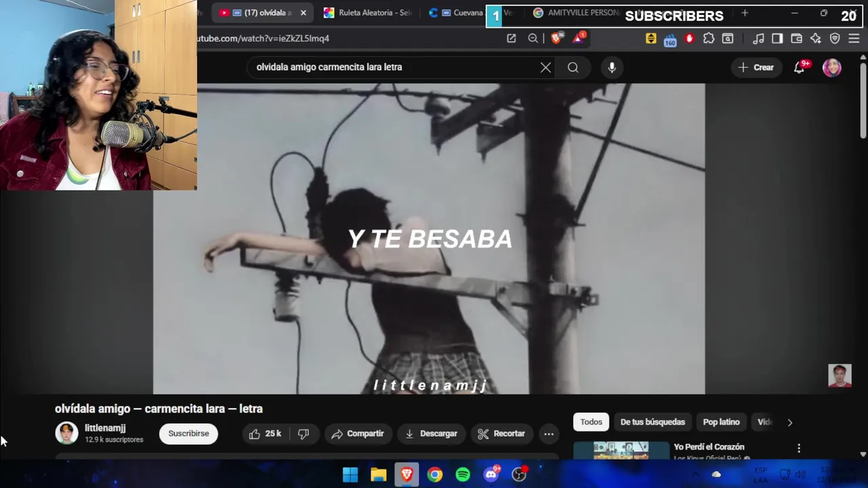Viewport: 868px width, 488px height.
Task: Clear the YouTube search query
Action: click(x=545, y=67)
